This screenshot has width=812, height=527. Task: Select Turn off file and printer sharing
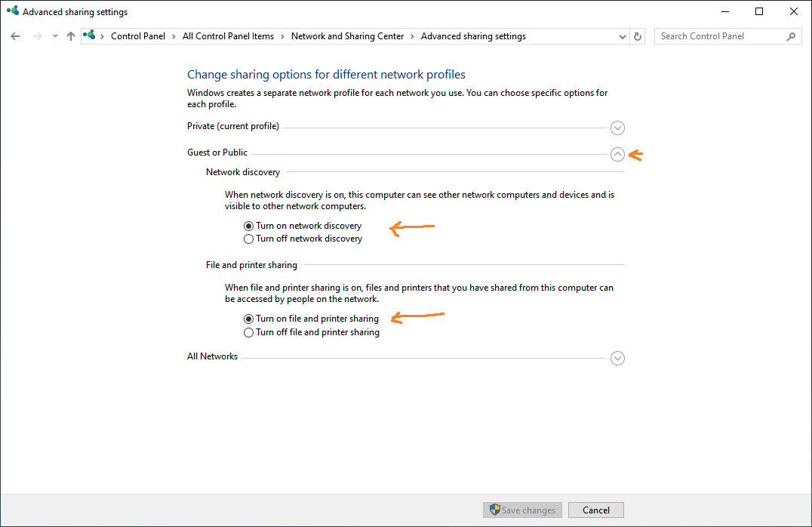click(x=312, y=332)
